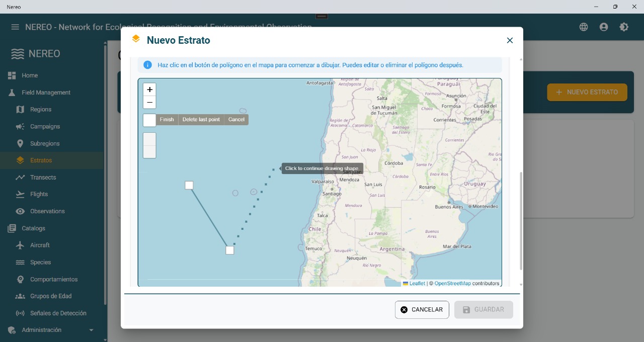Expand the Administración section
Screen dimensions: 644x342
[x=91, y=330]
